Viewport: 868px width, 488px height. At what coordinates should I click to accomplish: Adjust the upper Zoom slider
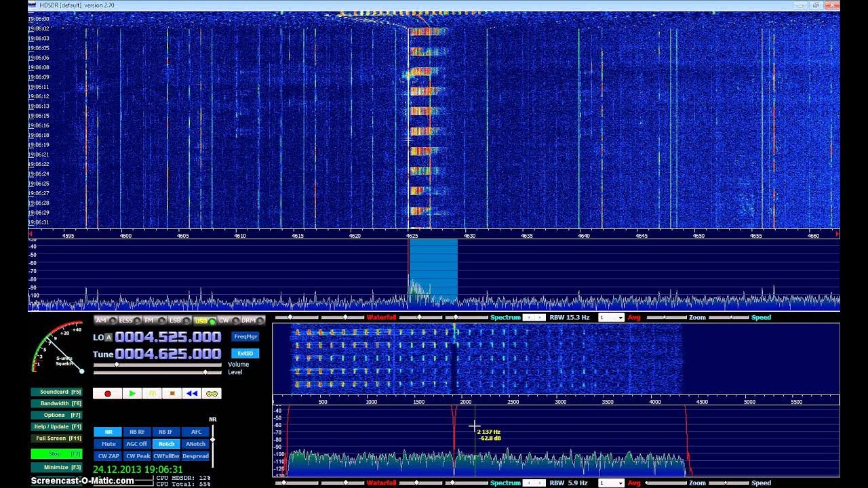[665, 317]
